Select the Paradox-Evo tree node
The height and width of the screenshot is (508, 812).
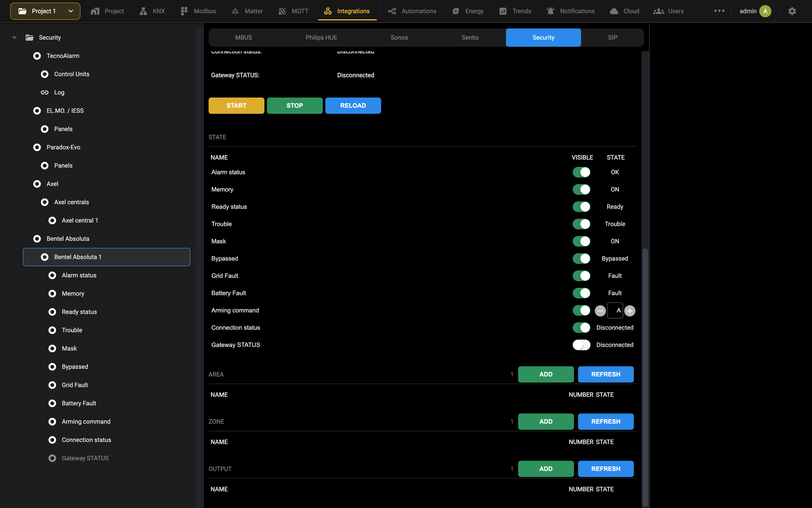coord(63,147)
